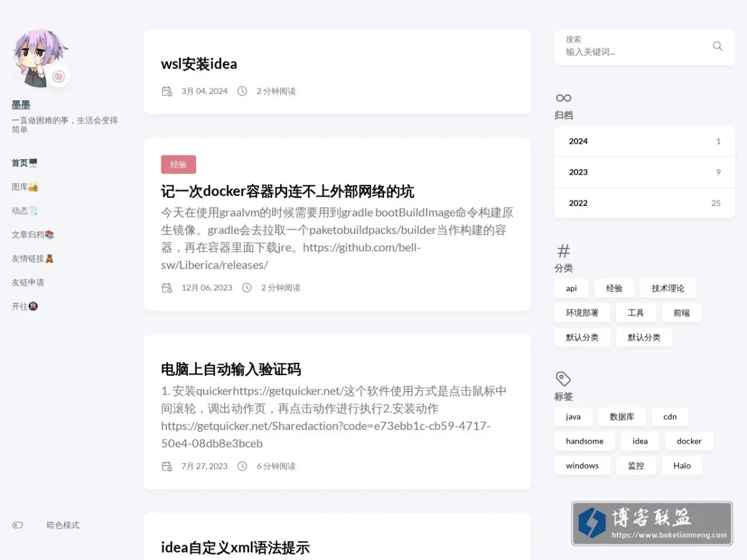Go to 动态 in sidebar
This screenshot has width=747, height=560.
(x=24, y=211)
